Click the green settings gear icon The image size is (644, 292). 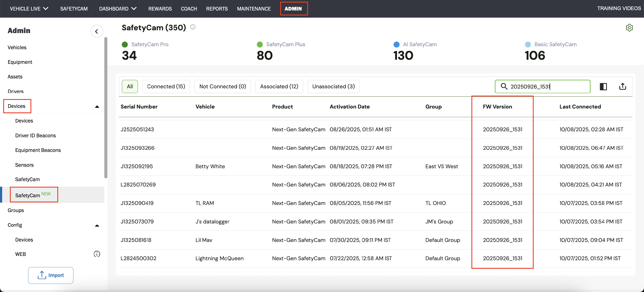tap(629, 28)
